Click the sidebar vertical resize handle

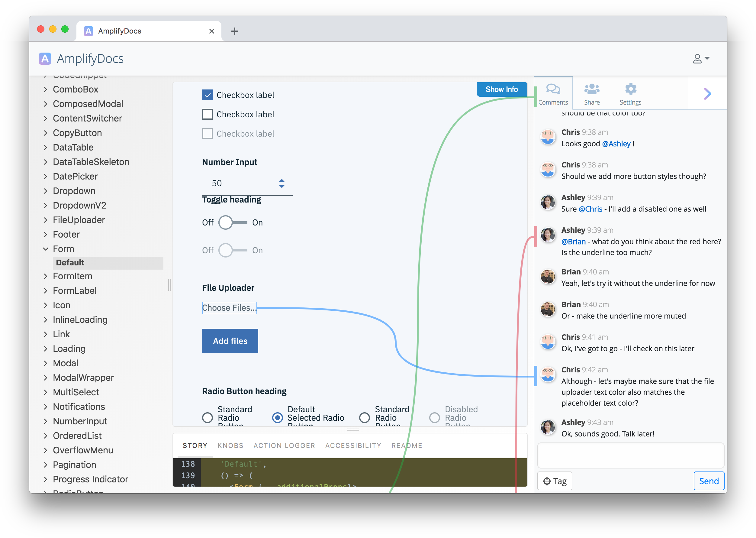tap(169, 285)
